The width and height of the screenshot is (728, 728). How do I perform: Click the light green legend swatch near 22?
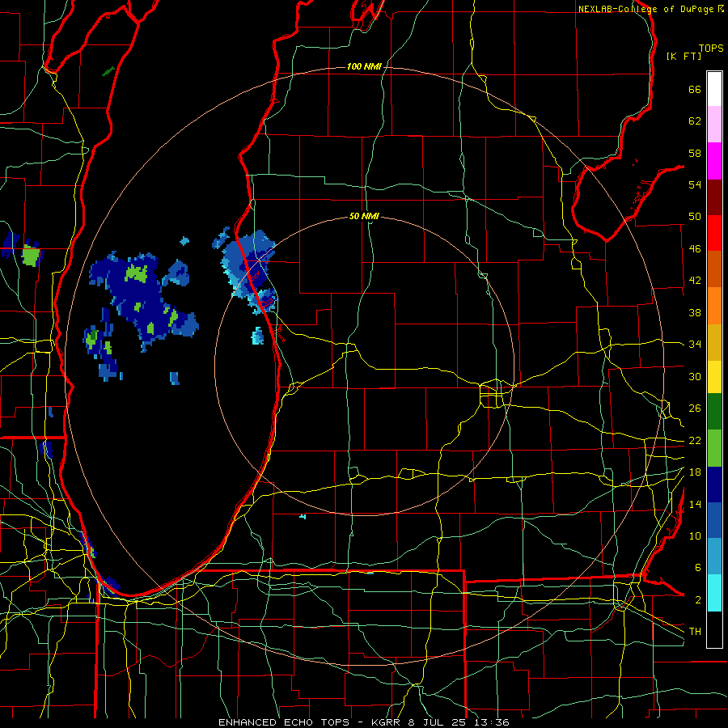point(714,448)
